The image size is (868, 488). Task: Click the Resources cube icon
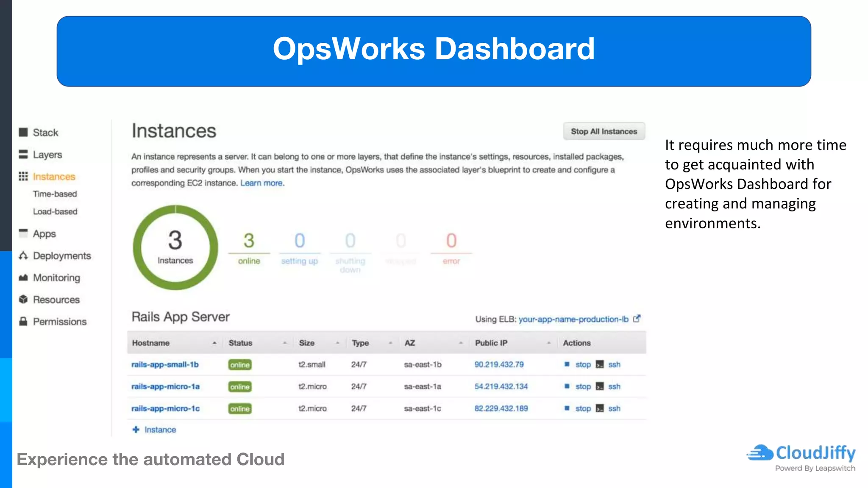click(23, 299)
